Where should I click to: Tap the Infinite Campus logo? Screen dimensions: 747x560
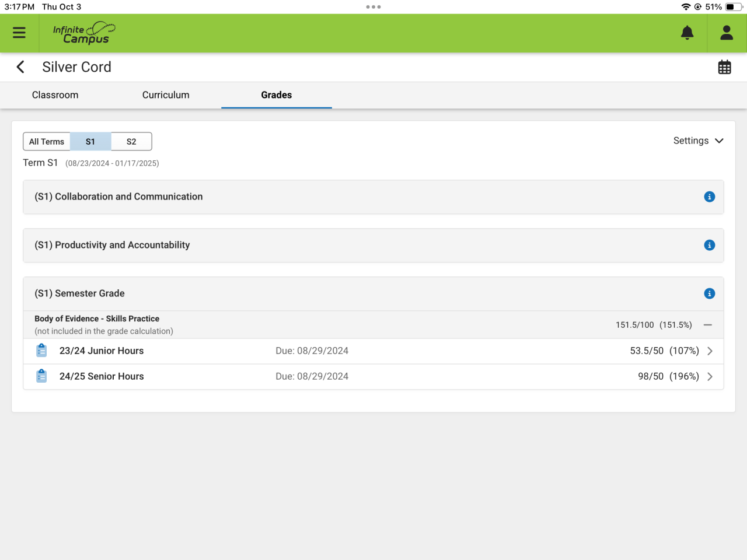pyautogui.click(x=84, y=33)
